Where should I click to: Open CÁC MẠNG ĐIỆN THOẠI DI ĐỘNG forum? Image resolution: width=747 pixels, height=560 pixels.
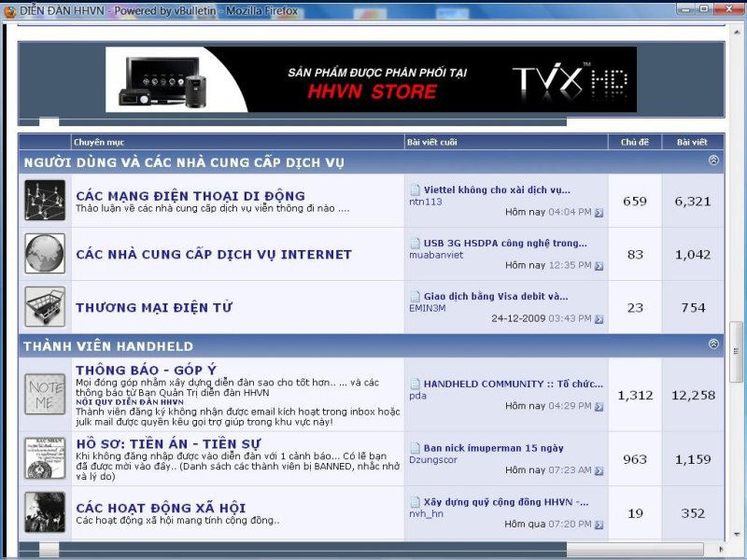click(x=190, y=196)
